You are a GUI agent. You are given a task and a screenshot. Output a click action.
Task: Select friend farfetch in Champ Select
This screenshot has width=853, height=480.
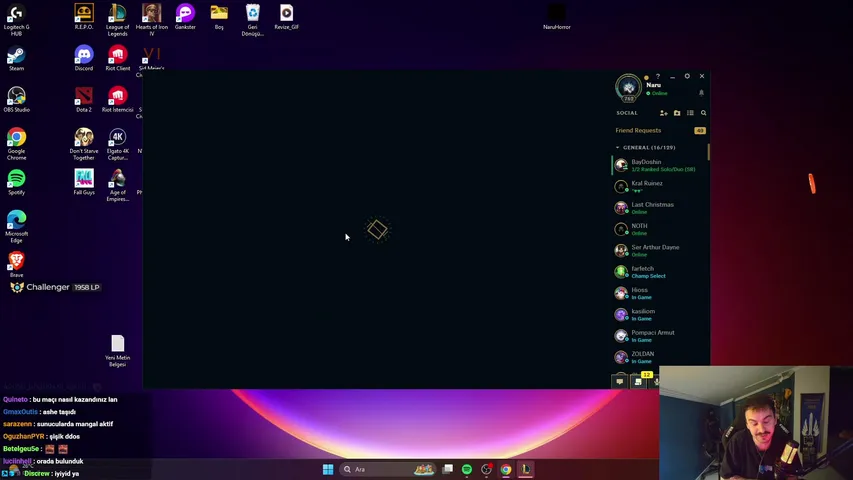pos(659,271)
